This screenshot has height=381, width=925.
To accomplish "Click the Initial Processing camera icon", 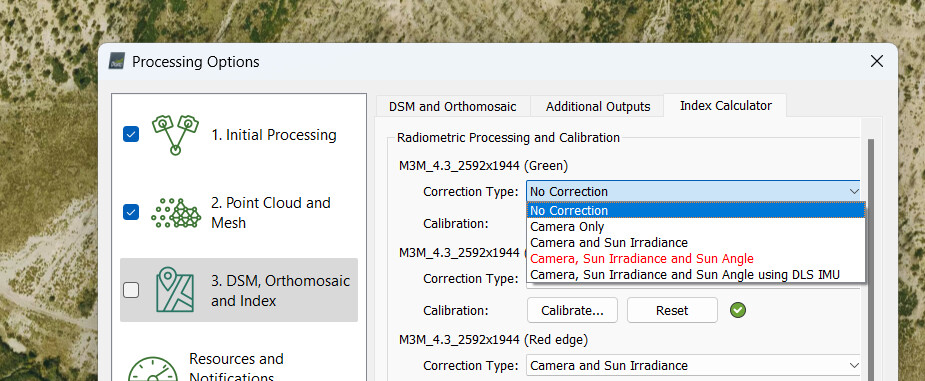I will click(x=174, y=135).
